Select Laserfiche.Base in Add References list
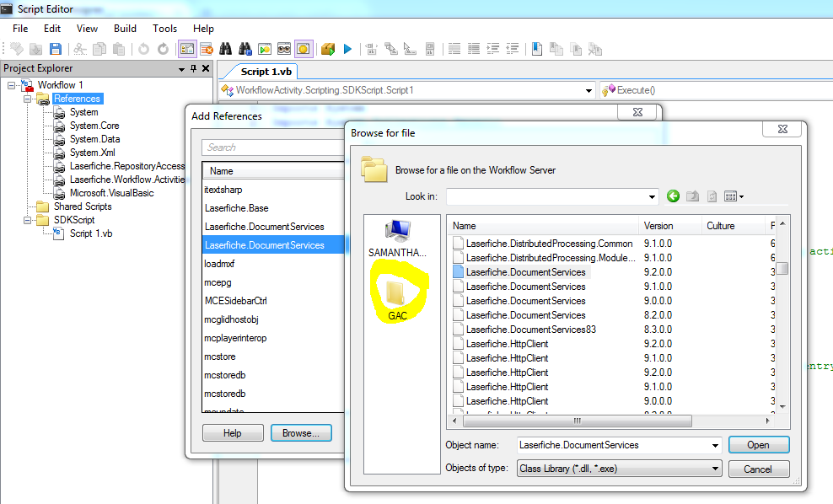Viewport: 833px width, 504px height. 236,208
